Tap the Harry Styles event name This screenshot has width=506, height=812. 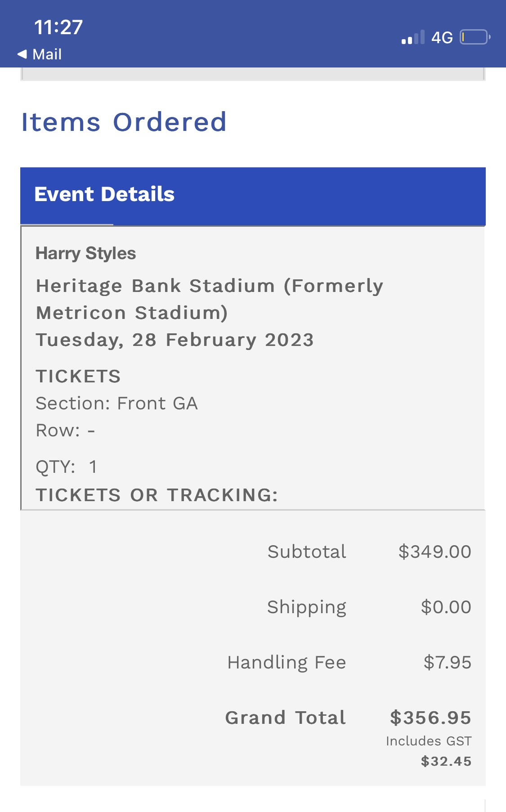click(86, 253)
